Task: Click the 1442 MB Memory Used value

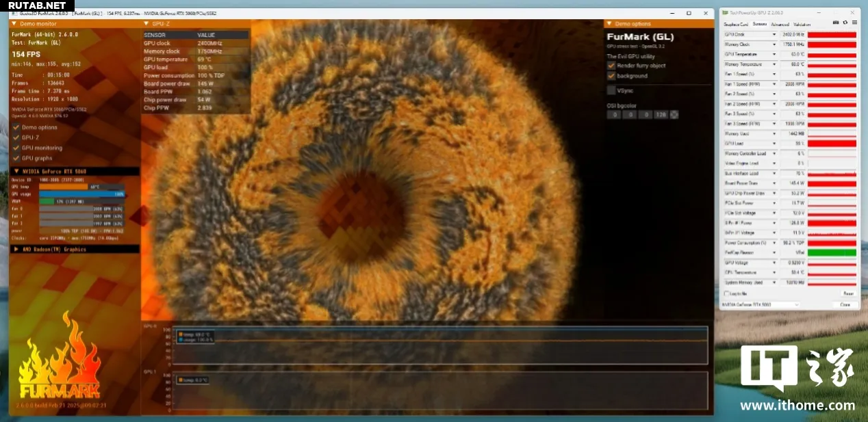Action: click(793, 133)
